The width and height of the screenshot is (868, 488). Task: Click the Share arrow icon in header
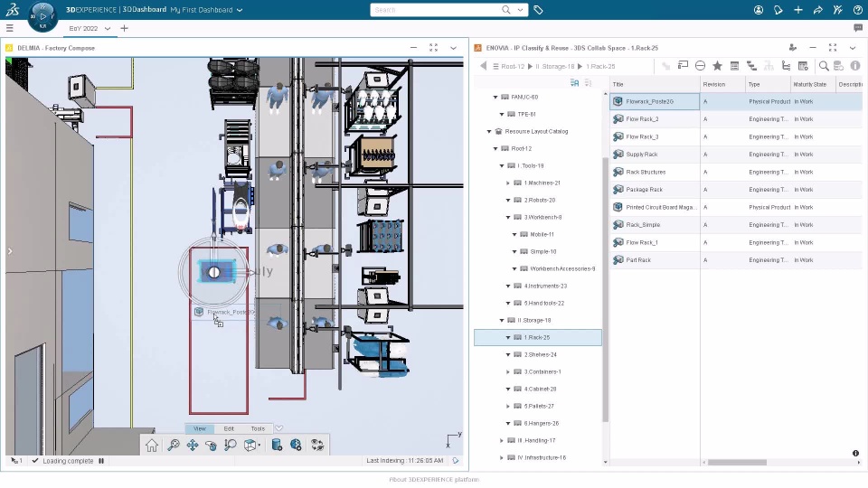tap(817, 10)
